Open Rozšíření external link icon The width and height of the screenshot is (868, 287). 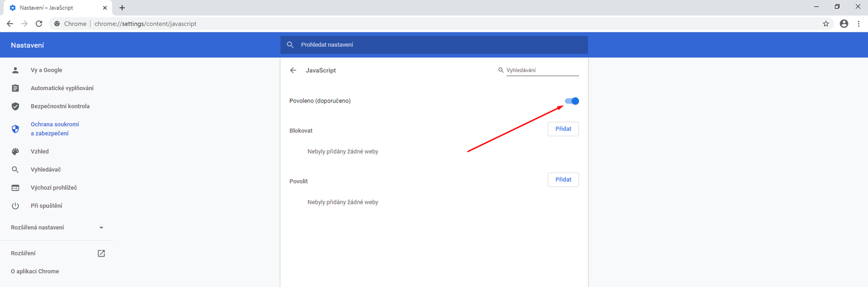[x=101, y=253]
